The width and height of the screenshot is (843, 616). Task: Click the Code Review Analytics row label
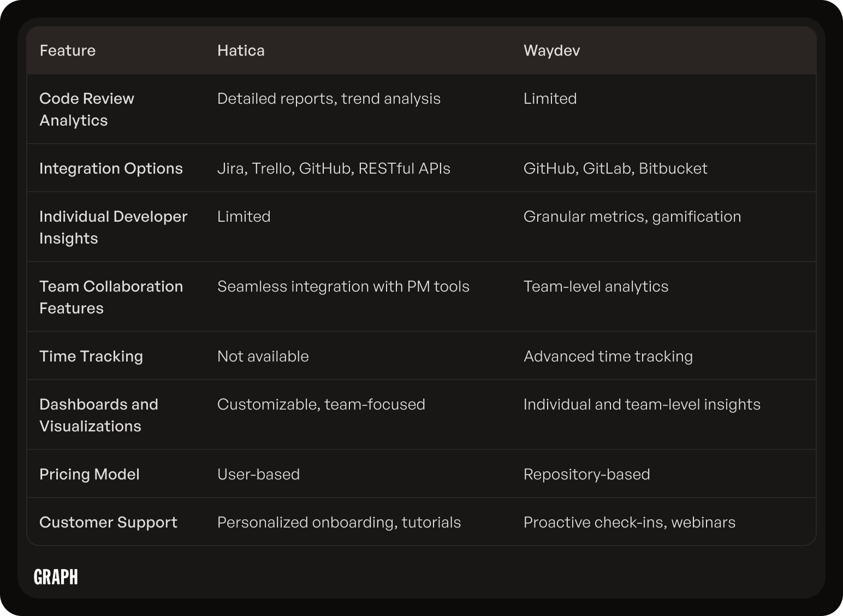87,109
